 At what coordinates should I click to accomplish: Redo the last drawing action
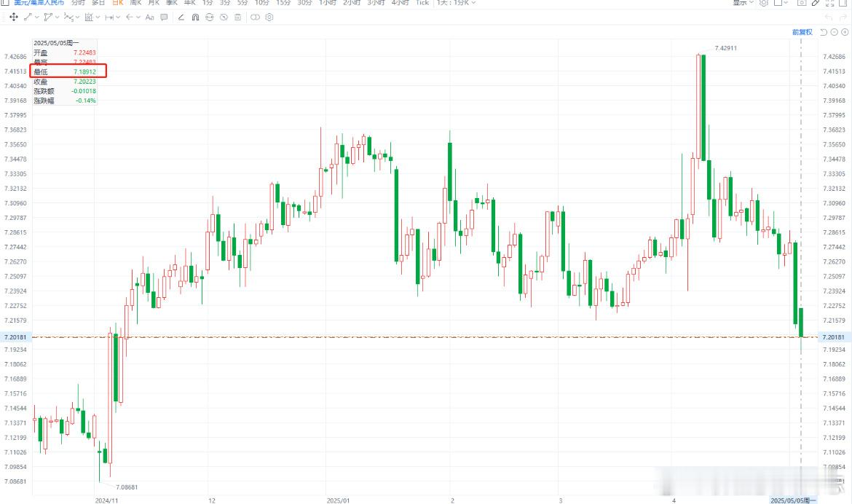[844, 17]
